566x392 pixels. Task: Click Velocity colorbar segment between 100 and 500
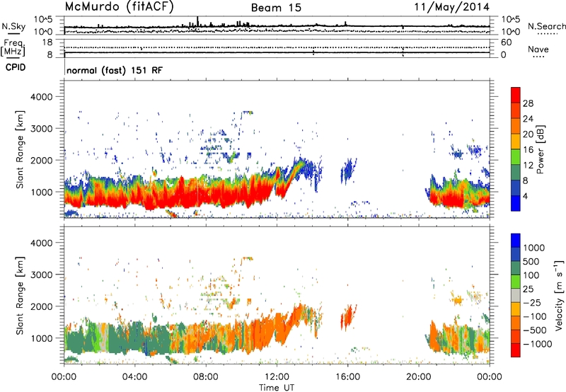pyautogui.click(x=516, y=268)
